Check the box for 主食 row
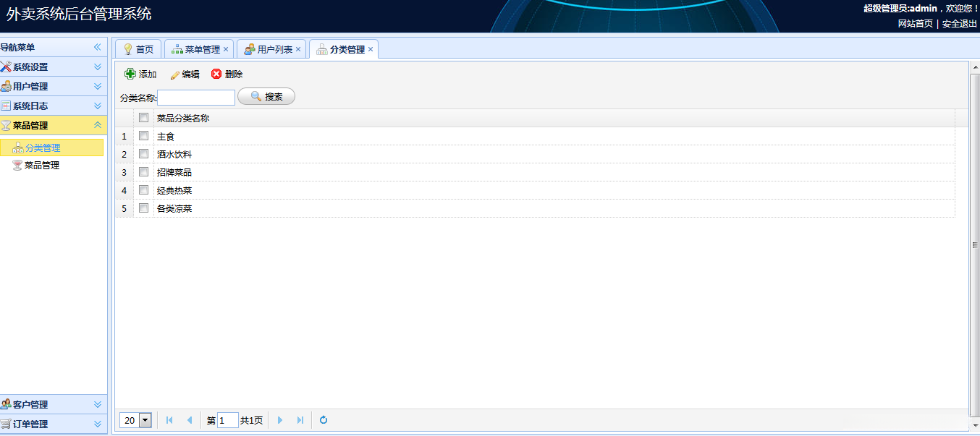 tap(143, 136)
